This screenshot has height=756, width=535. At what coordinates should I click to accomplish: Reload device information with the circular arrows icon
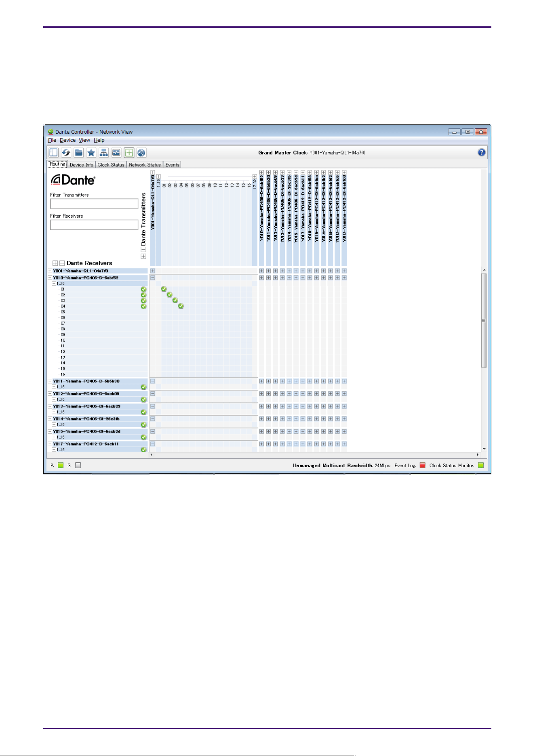(66, 153)
